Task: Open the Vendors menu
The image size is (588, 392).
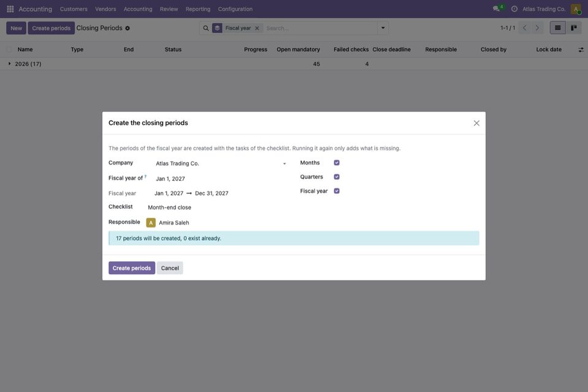Action: (x=105, y=9)
